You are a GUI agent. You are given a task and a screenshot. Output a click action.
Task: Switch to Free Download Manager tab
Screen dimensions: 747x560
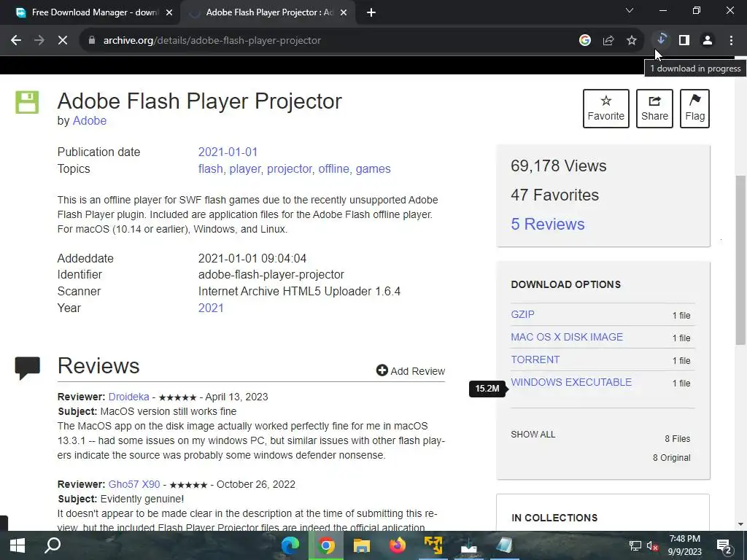pos(94,12)
